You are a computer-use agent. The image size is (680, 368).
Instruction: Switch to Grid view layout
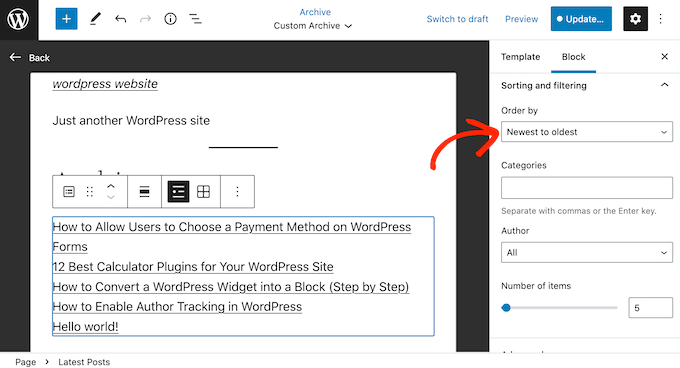(x=203, y=192)
